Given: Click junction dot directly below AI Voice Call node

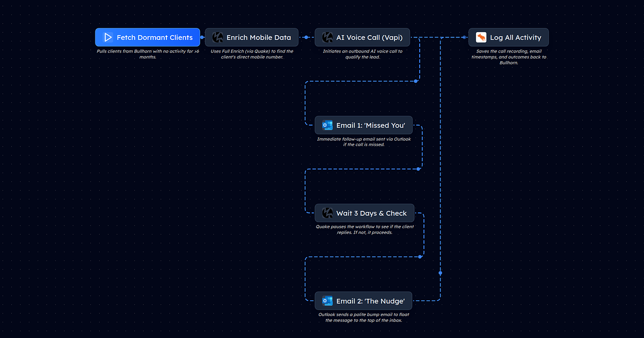Looking at the screenshot, I should pyautogui.click(x=416, y=82).
